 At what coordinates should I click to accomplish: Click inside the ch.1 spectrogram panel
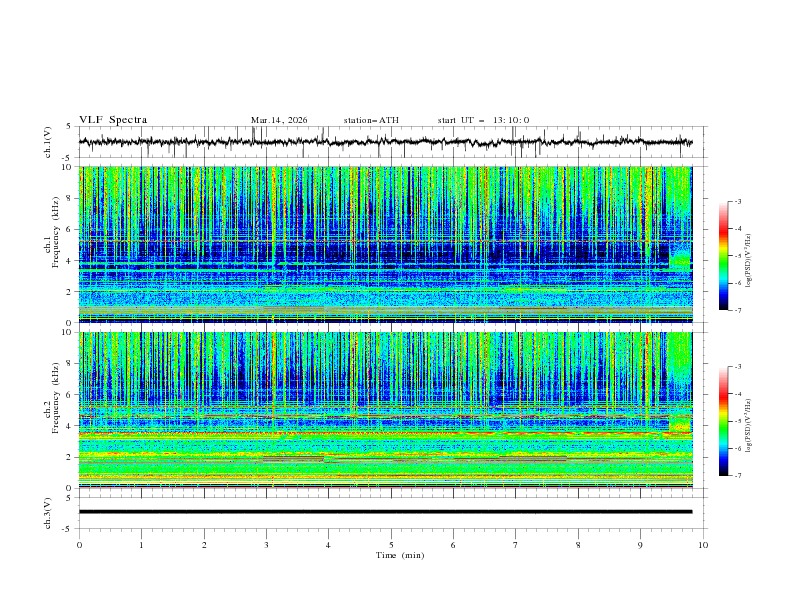[385, 244]
